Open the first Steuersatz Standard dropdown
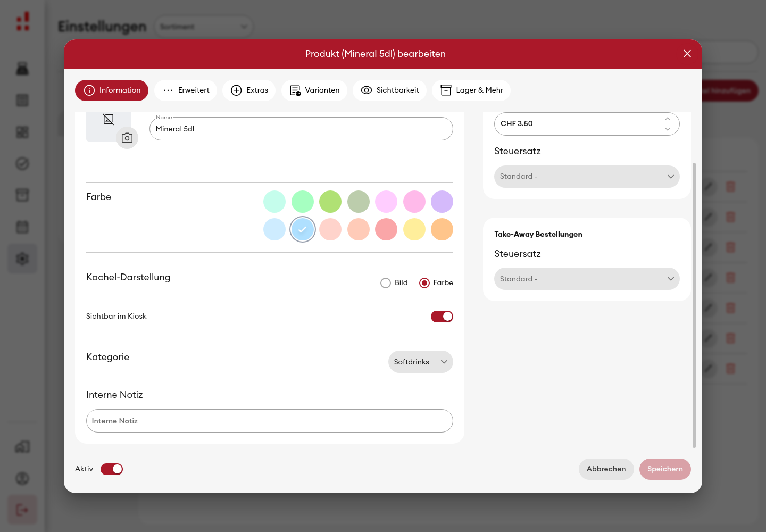The width and height of the screenshot is (766, 532). coord(587,177)
